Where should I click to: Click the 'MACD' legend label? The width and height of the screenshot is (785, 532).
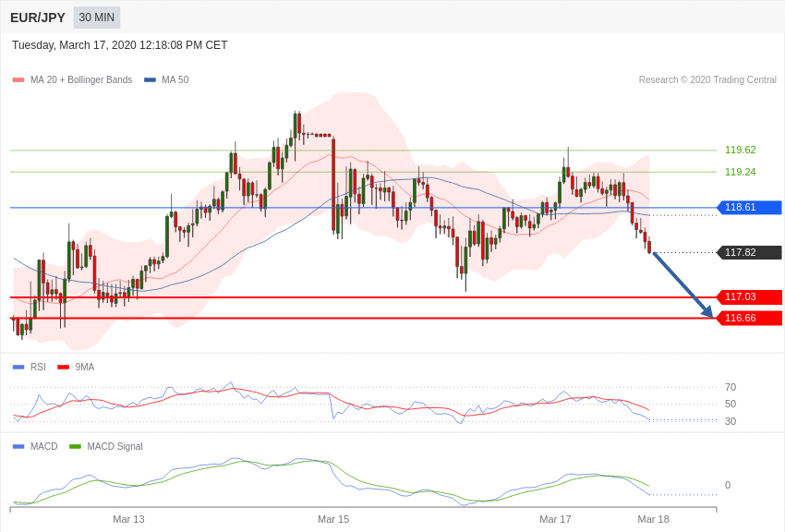pyautogui.click(x=44, y=446)
